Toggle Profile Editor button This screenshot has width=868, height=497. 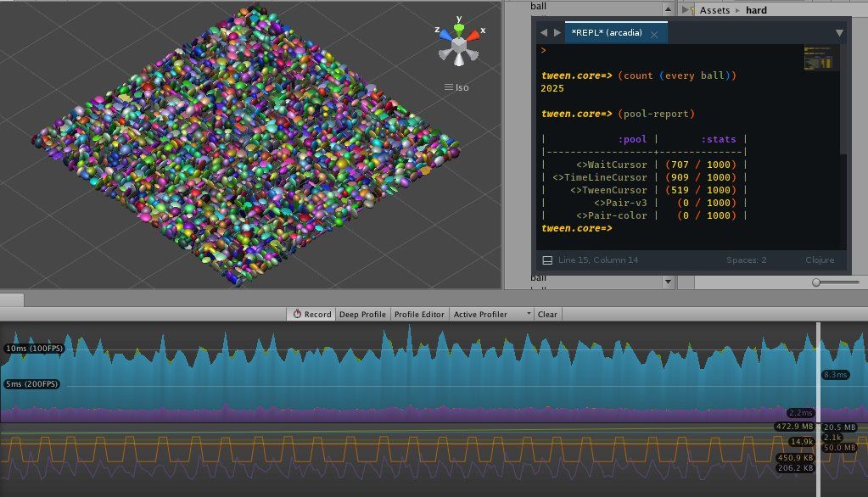(x=419, y=314)
